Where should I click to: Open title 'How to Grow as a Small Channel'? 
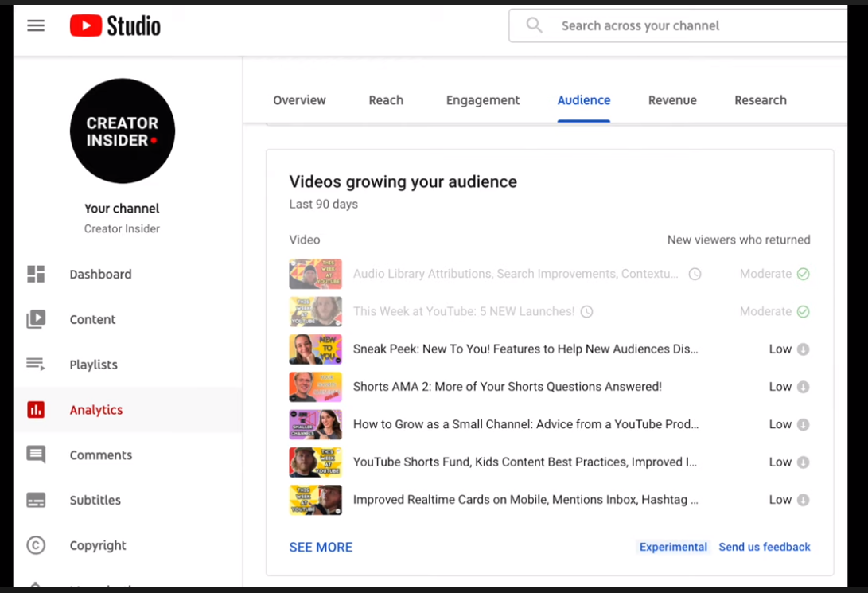coord(525,425)
